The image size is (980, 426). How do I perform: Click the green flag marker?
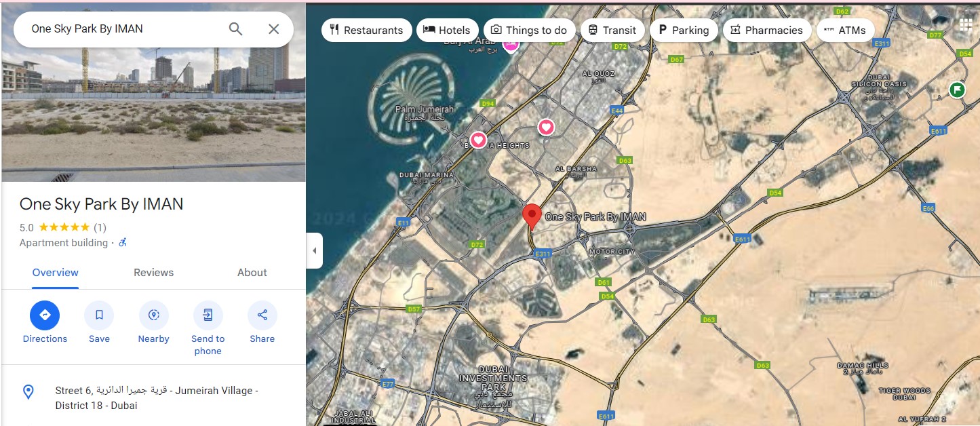click(x=957, y=89)
